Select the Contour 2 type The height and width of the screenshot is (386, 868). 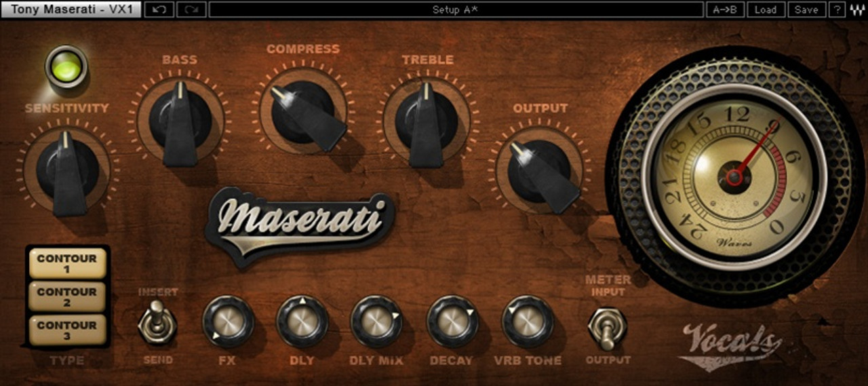pyautogui.click(x=67, y=296)
